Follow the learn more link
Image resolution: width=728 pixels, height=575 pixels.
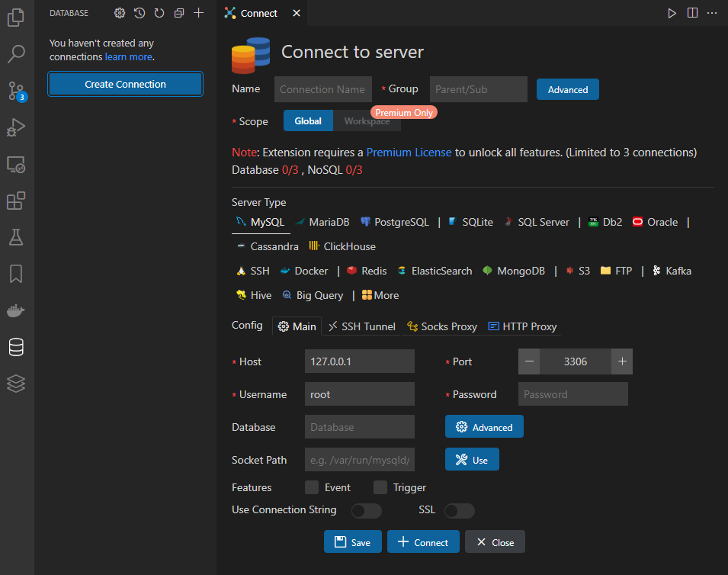coord(129,56)
